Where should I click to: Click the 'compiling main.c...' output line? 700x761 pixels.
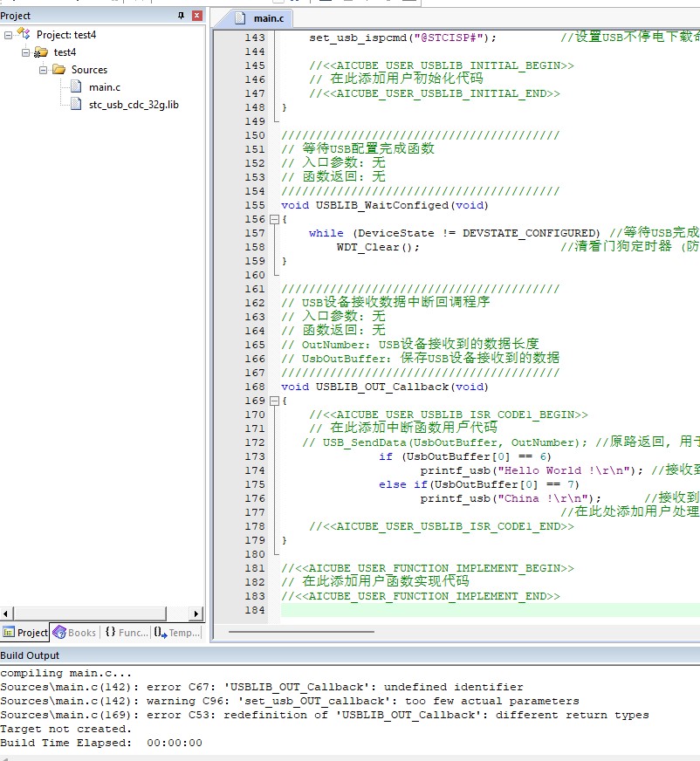tap(66, 673)
